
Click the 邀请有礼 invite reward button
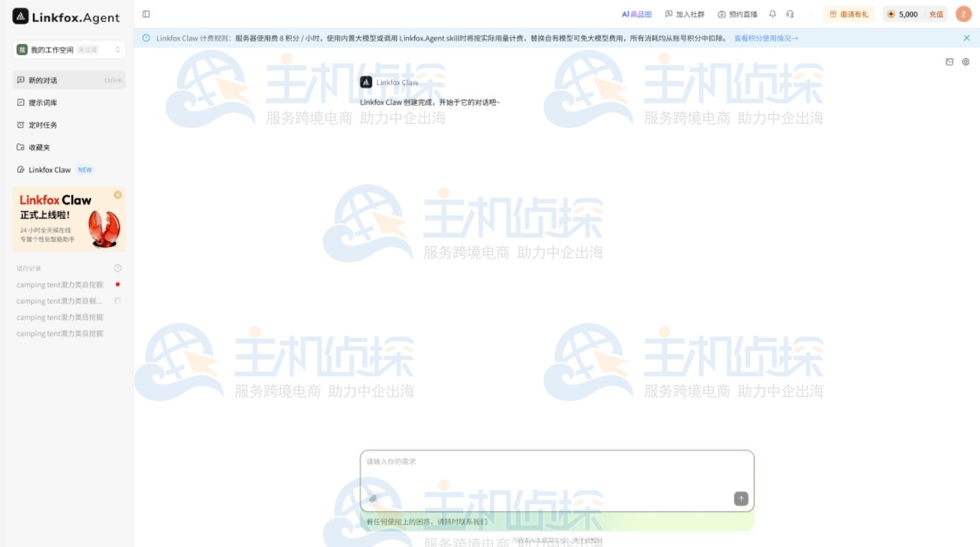[x=849, y=14]
